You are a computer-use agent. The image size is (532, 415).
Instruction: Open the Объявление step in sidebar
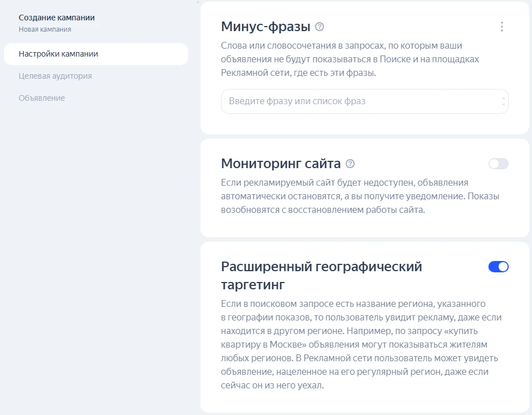pyautogui.click(x=42, y=98)
